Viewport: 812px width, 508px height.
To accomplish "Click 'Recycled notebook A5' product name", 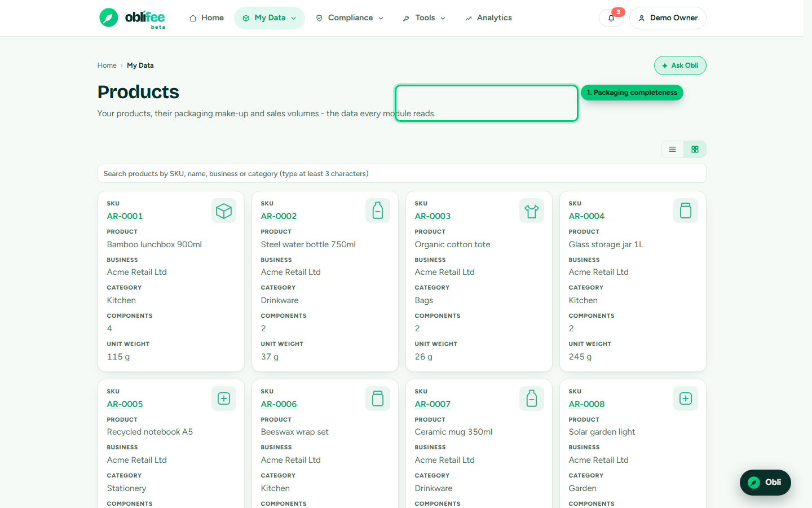I will click(x=150, y=432).
